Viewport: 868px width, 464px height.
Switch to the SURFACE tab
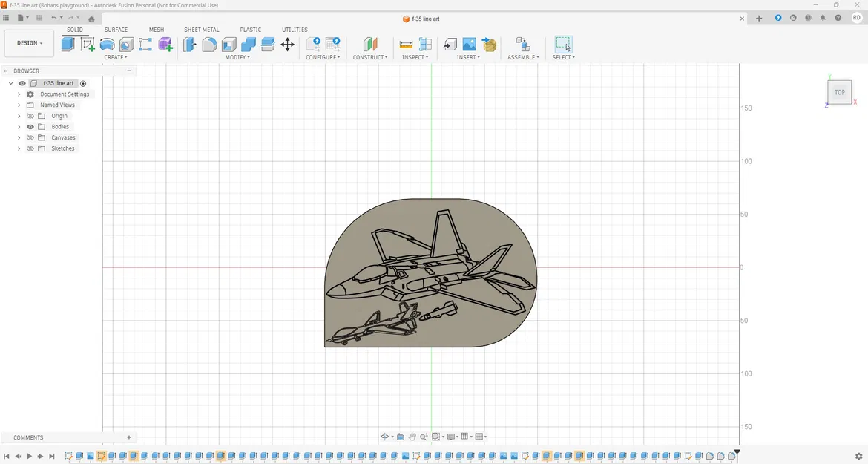(x=116, y=30)
